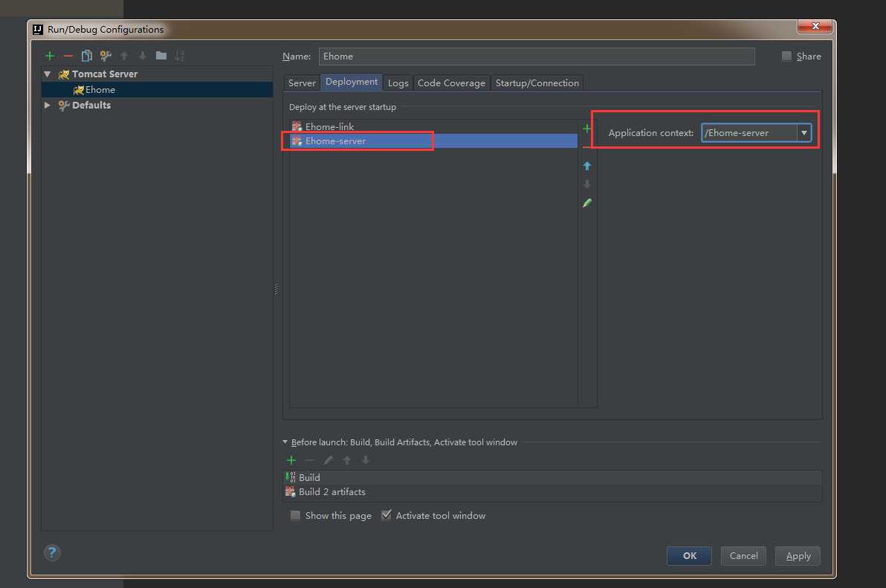Click the Cancel button
The width and height of the screenshot is (886, 588).
[x=743, y=556]
